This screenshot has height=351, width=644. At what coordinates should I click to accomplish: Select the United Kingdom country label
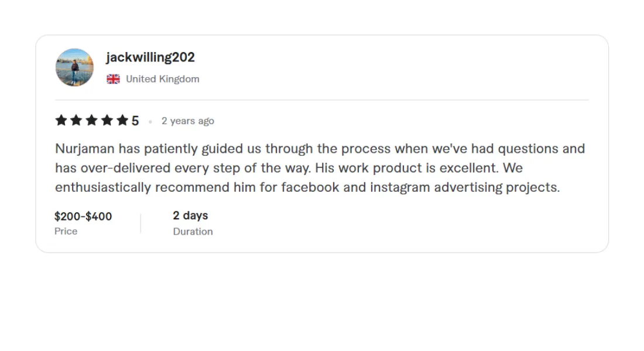(x=163, y=79)
